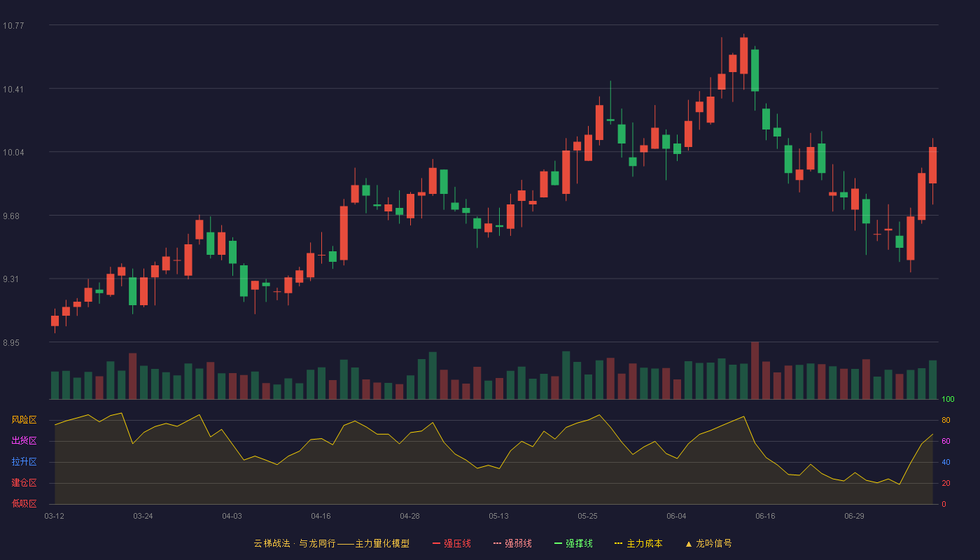Image resolution: width=980 pixels, height=560 pixels.
Task: Toggle the green 强撑线 legend marker
Action: click(558, 543)
